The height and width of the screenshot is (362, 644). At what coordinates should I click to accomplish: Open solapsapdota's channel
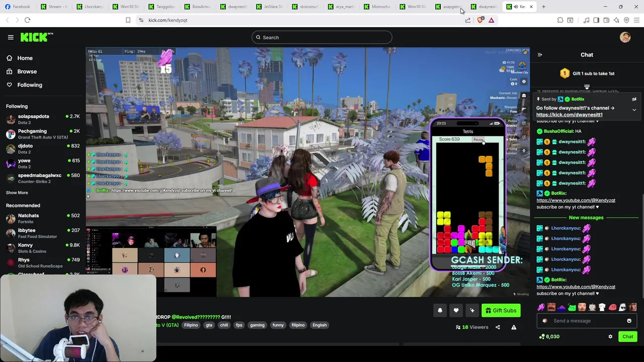43,119
